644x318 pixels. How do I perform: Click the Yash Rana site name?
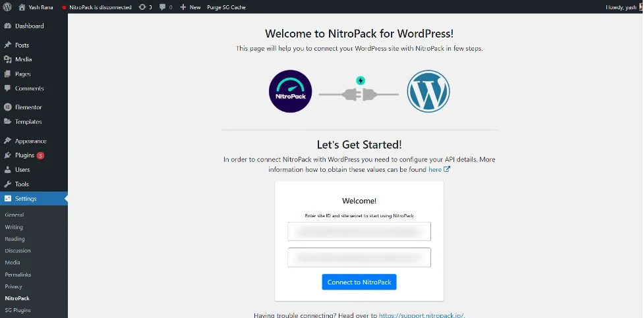click(41, 7)
